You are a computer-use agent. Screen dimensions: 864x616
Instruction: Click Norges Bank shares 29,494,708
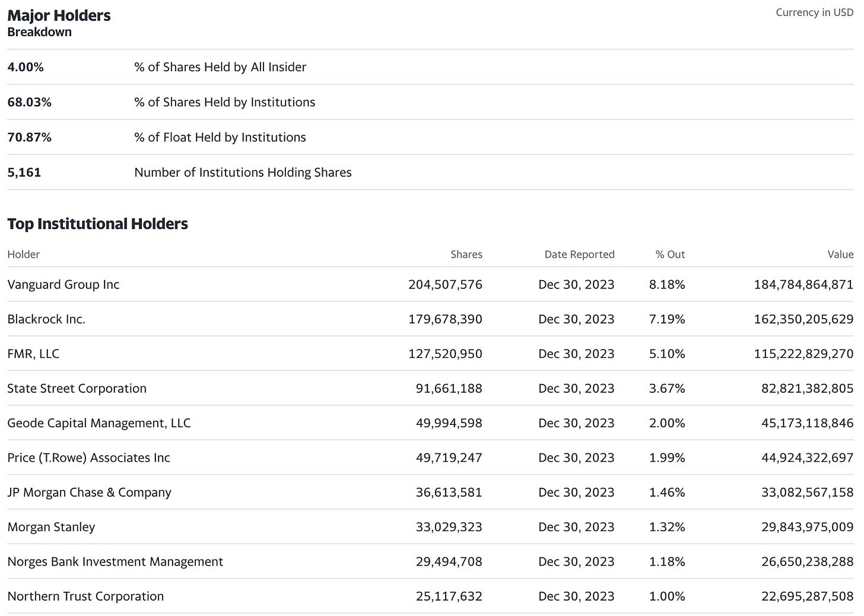(x=449, y=561)
